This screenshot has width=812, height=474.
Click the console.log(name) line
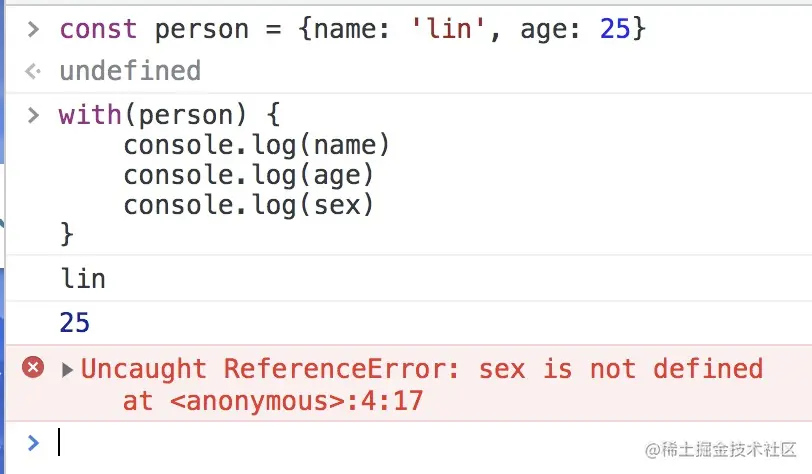[256, 145]
